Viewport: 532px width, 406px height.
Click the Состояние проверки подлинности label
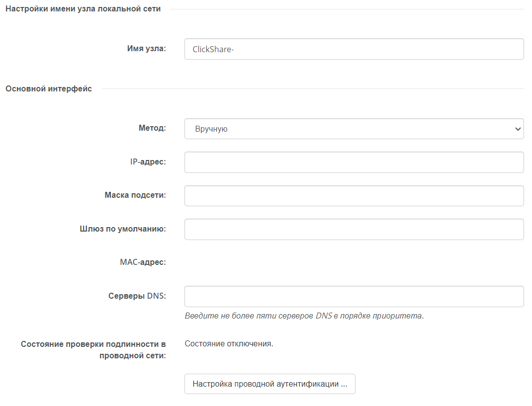pyautogui.click(x=93, y=350)
